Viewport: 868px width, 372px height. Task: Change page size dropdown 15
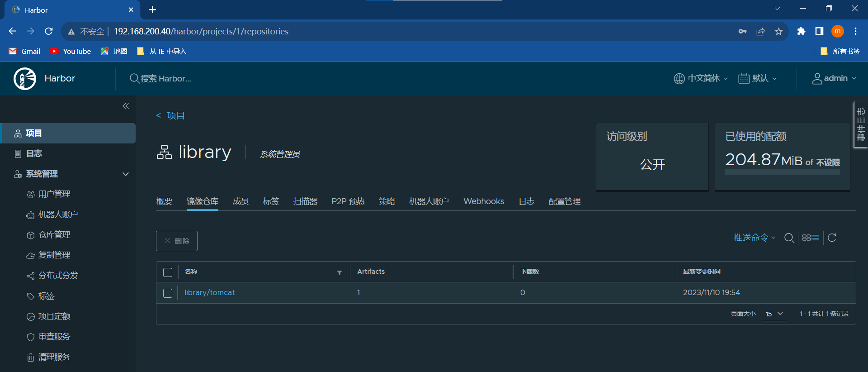tap(774, 314)
